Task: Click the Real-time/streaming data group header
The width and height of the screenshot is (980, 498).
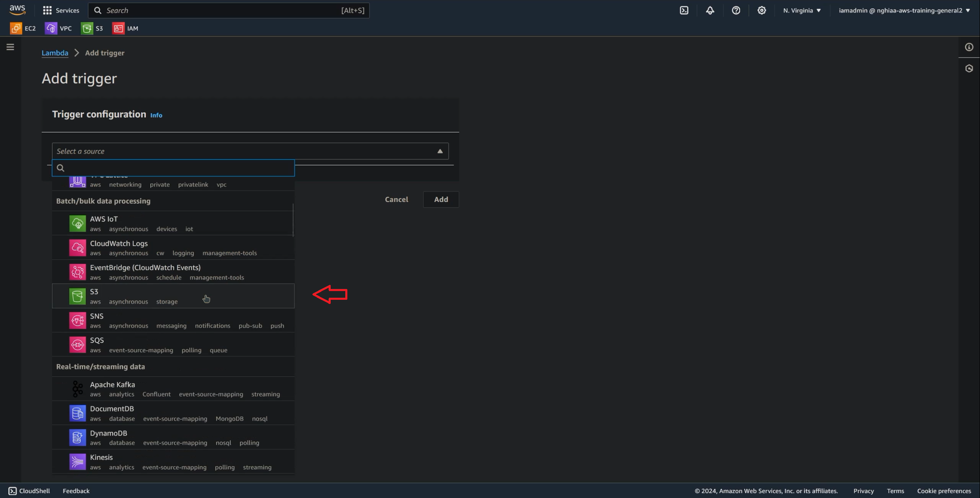Action: coord(100,366)
